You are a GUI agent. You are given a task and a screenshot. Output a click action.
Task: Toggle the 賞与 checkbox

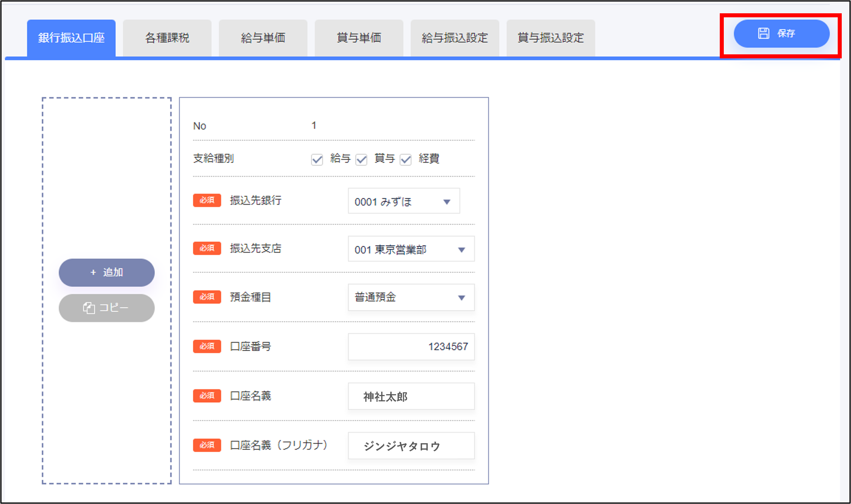361,160
